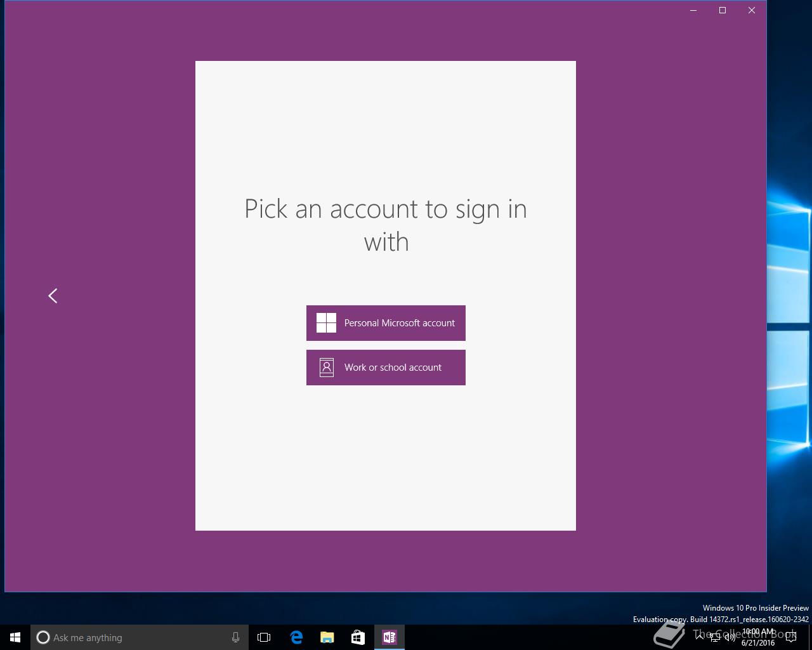Go back with the left arrow

(x=53, y=296)
